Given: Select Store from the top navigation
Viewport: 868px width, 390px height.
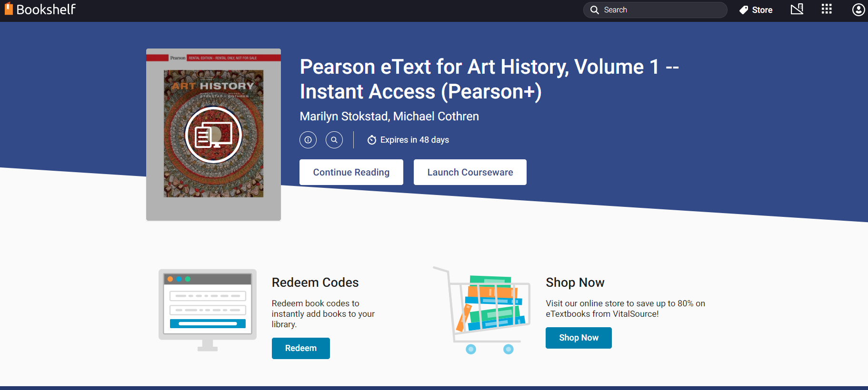Looking at the screenshot, I should (761, 10).
